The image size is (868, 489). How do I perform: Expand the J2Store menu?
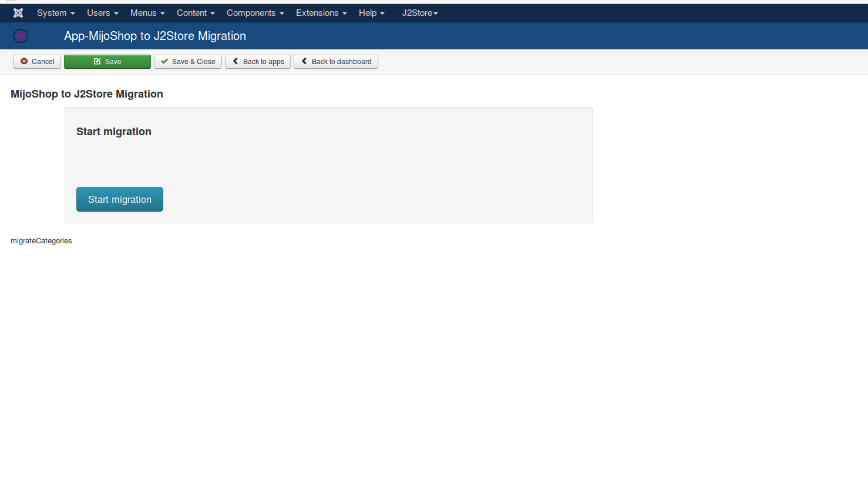pyautogui.click(x=420, y=13)
